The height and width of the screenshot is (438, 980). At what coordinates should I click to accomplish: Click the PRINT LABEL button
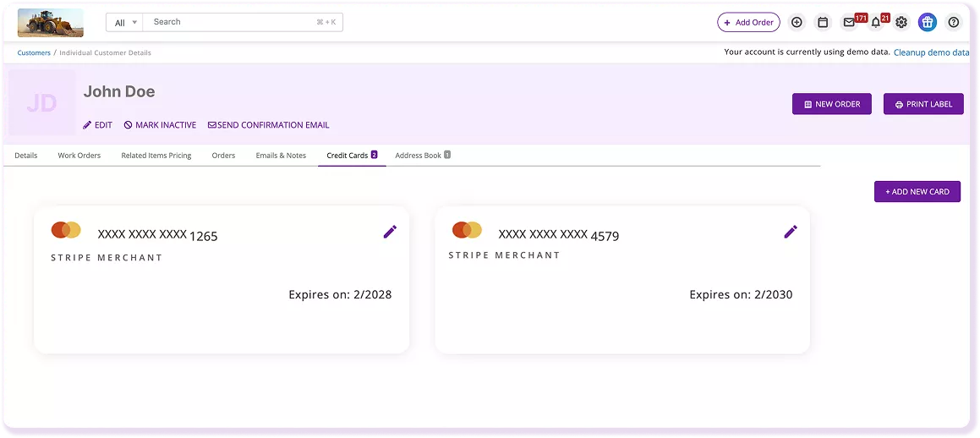[x=923, y=104]
